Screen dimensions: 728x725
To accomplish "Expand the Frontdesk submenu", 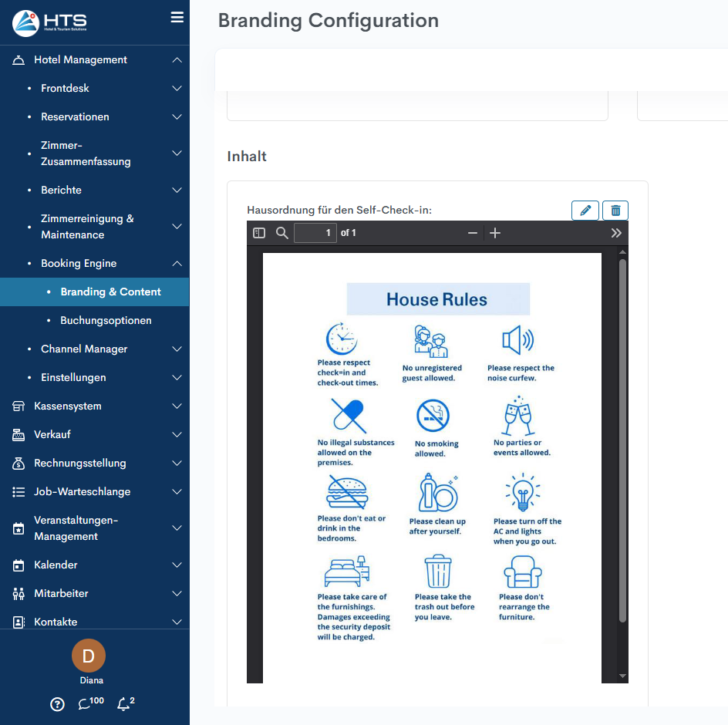I will (177, 89).
